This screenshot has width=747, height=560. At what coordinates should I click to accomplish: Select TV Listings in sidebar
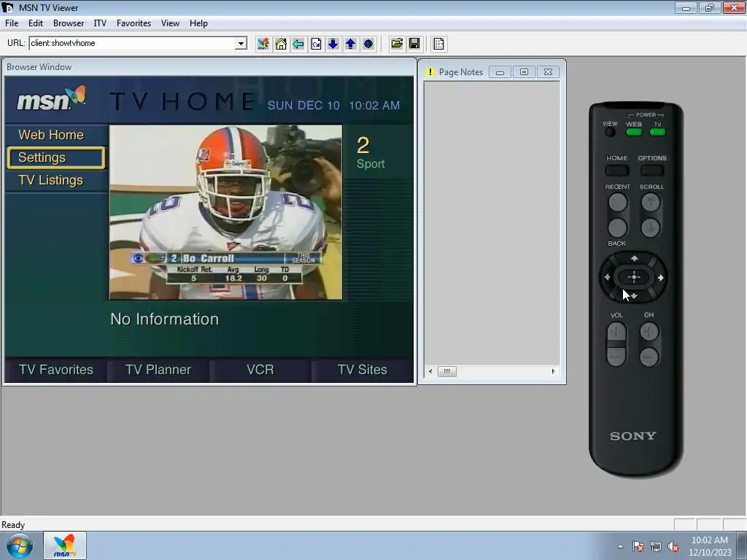point(51,181)
